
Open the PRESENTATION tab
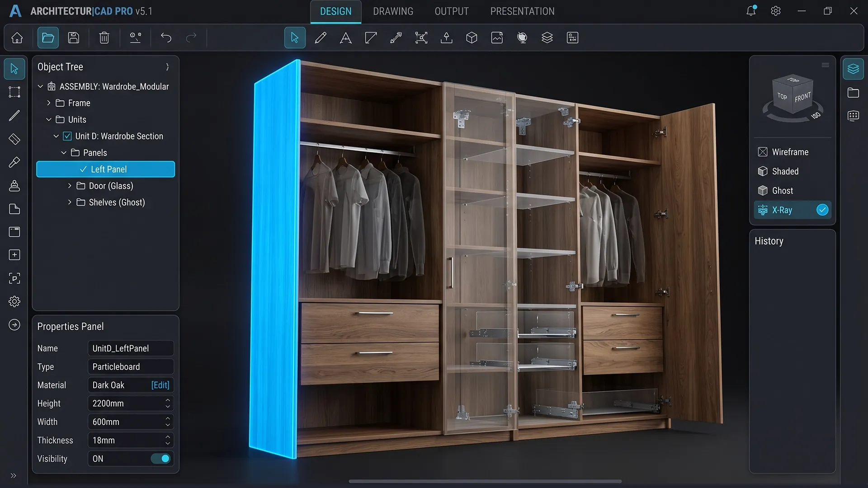click(x=522, y=11)
